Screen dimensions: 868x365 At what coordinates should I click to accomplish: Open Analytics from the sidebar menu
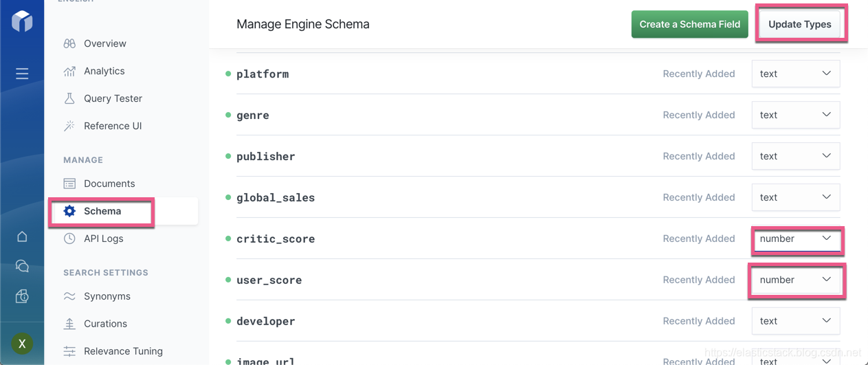pos(104,71)
